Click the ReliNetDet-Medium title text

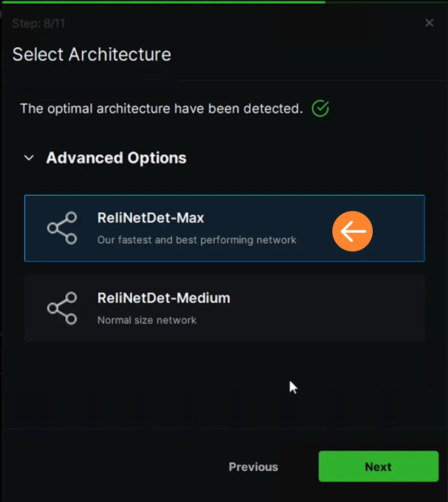click(163, 298)
